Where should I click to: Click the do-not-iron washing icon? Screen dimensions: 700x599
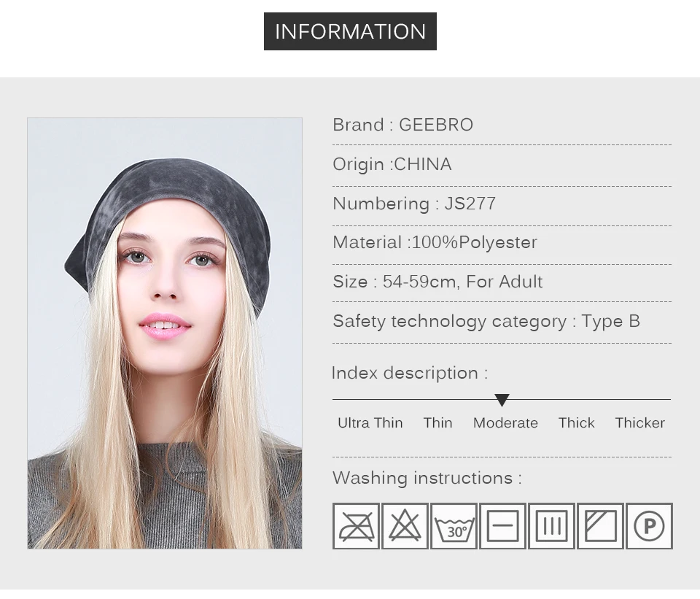tap(356, 526)
